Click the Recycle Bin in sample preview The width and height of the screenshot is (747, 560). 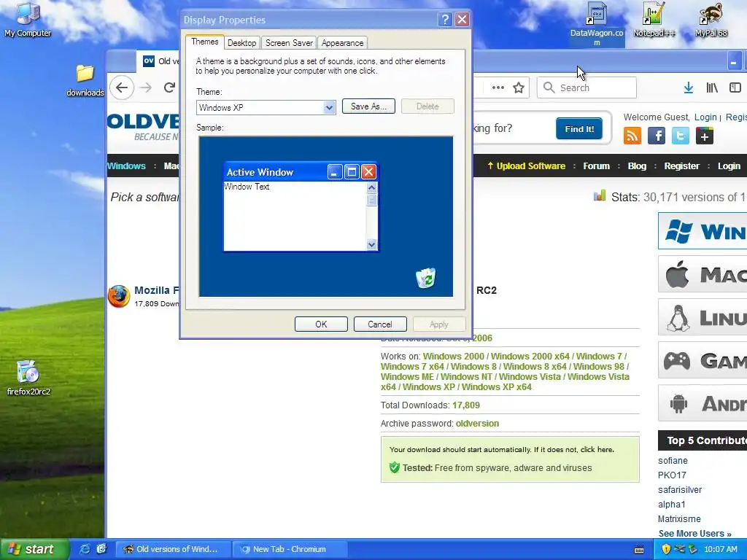425,278
